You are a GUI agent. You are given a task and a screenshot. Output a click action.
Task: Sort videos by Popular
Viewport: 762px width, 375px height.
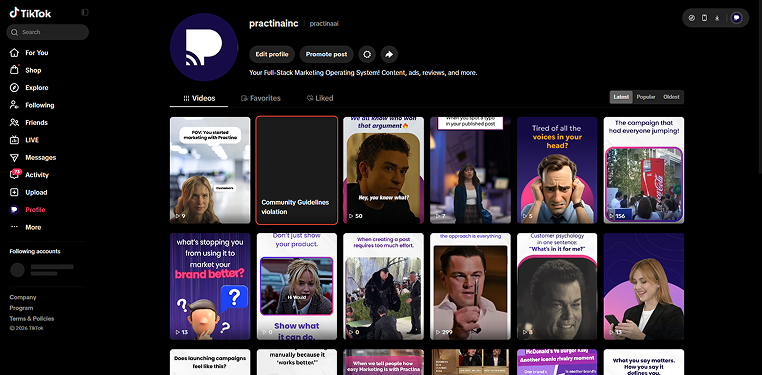point(646,97)
